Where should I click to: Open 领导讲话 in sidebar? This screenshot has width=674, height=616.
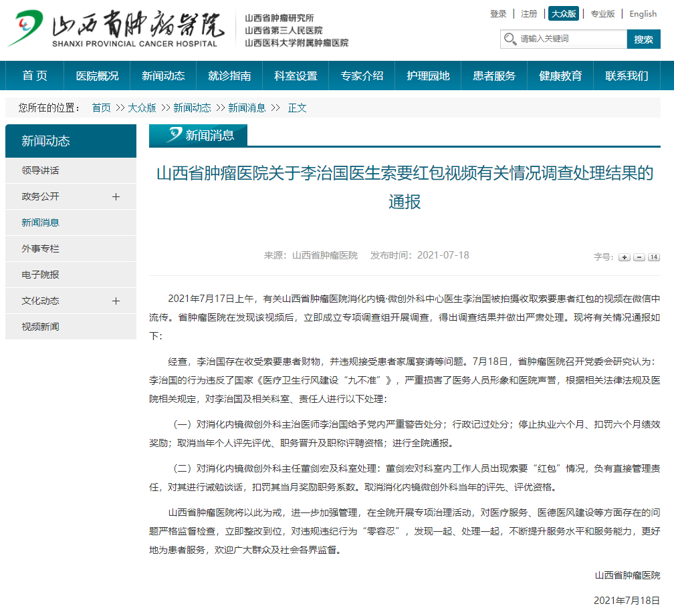point(71,170)
